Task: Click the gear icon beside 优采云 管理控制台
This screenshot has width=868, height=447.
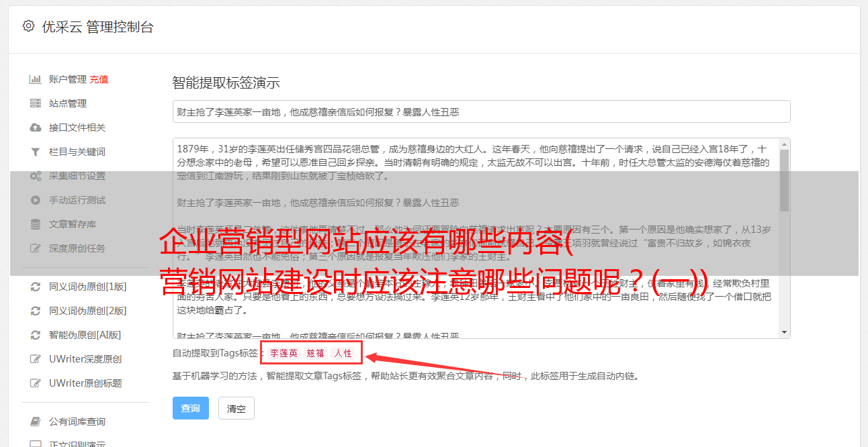Action: tap(28, 26)
